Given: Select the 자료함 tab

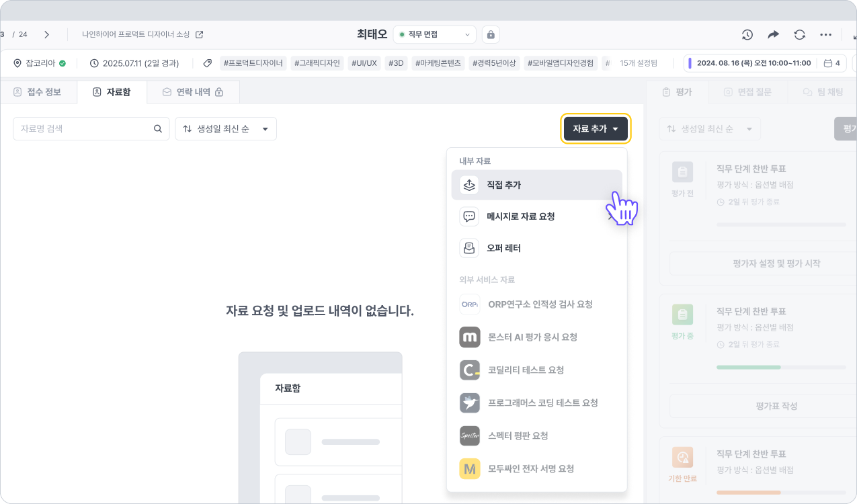Looking at the screenshot, I should pos(112,92).
